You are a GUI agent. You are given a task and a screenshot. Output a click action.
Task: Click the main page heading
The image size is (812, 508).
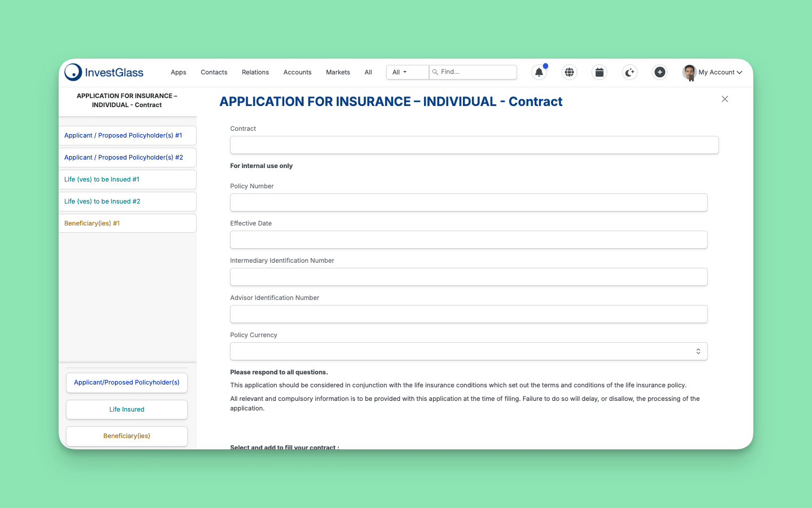(391, 101)
